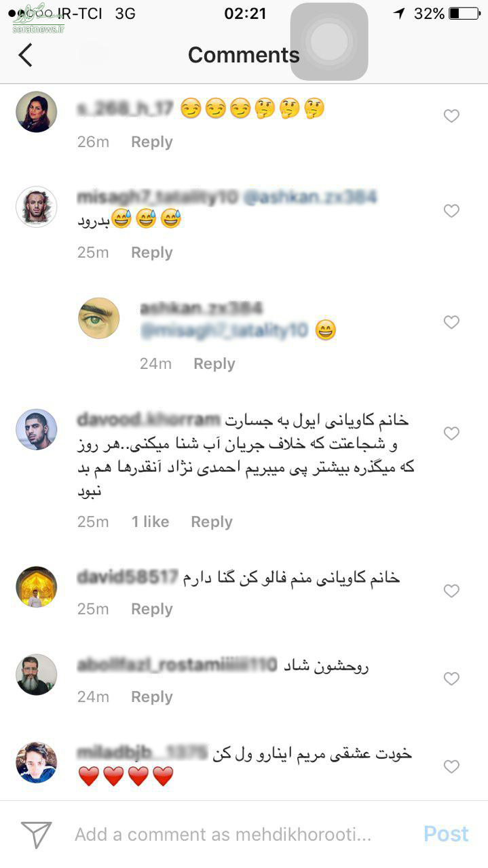Screen dimensions: 488x868
Task: Tap the Post button
Action: pos(446,834)
